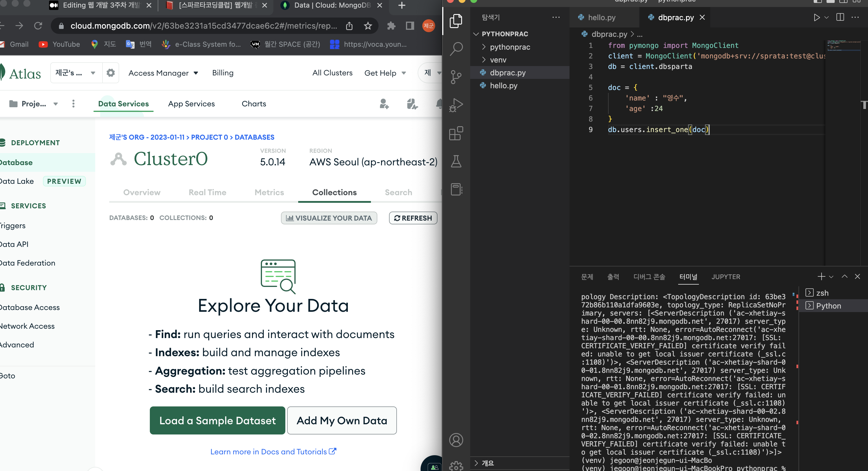The width and height of the screenshot is (868, 471).
Task: Go forward in Chrome history
Action: tap(19, 26)
